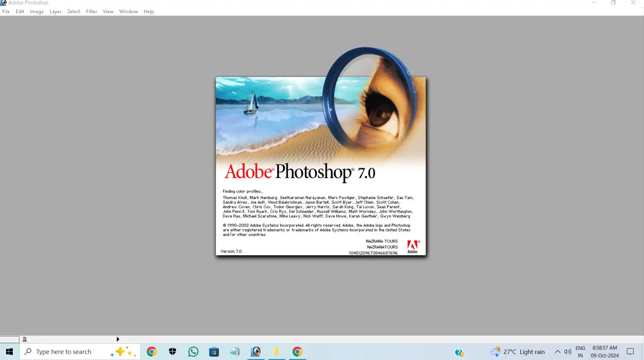The width and height of the screenshot is (644, 360).
Task: Open Microsoft Store taskbar icon
Action: pyautogui.click(x=214, y=352)
